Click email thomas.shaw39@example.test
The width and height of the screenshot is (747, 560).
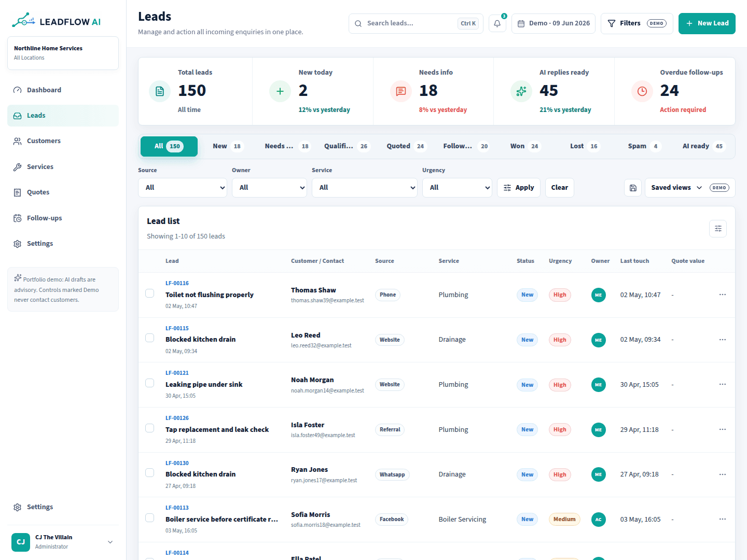click(x=327, y=300)
